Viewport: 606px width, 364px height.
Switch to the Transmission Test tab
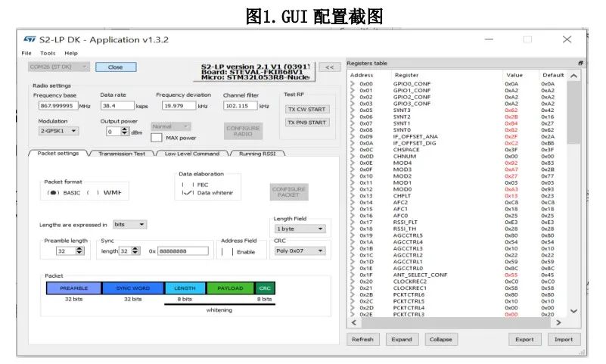(x=122, y=154)
